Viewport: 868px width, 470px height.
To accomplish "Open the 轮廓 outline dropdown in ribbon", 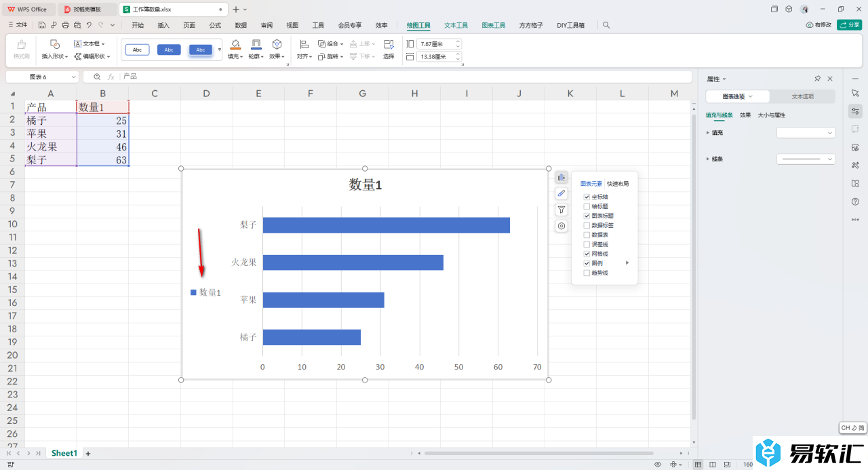I will pyautogui.click(x=256, y=50).
